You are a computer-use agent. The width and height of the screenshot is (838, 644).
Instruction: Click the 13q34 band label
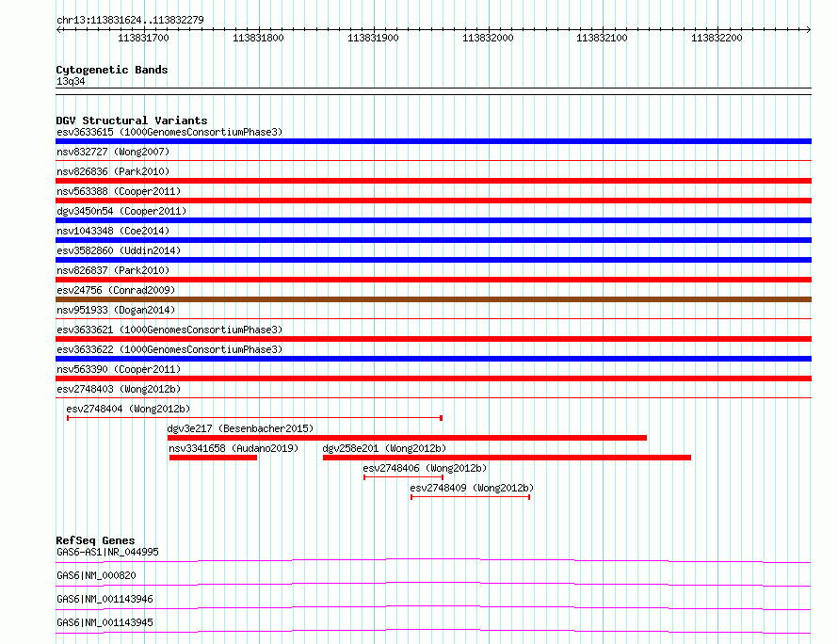71,81
